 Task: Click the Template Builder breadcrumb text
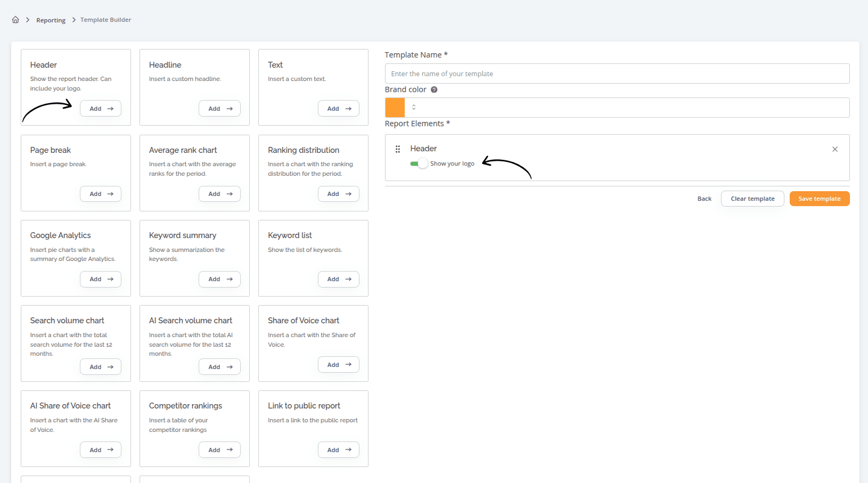tap(105, 20)
